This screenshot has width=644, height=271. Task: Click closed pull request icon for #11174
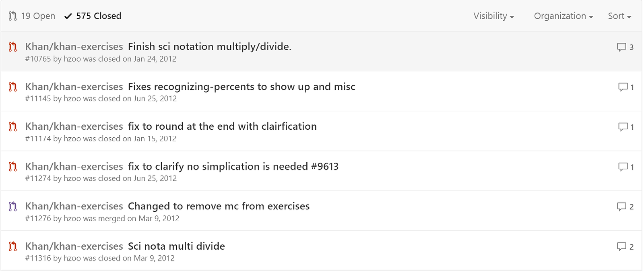coord(13,127)
